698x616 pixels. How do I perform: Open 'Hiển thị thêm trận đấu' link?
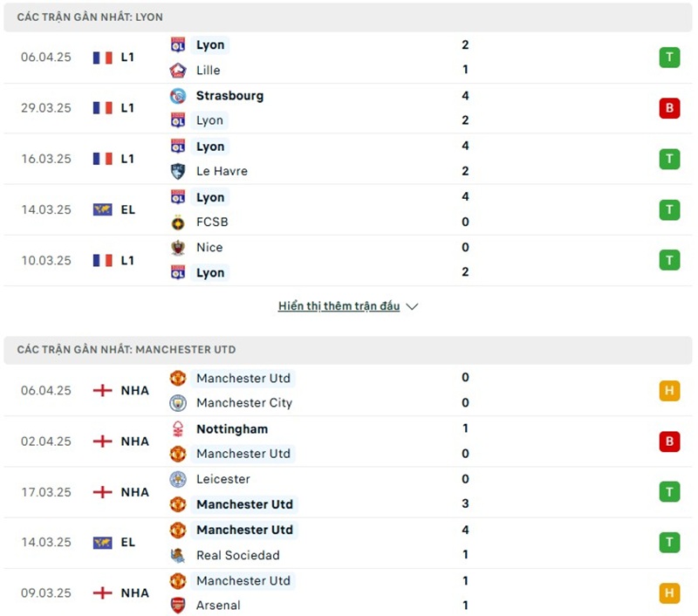[x=339, y=306]
